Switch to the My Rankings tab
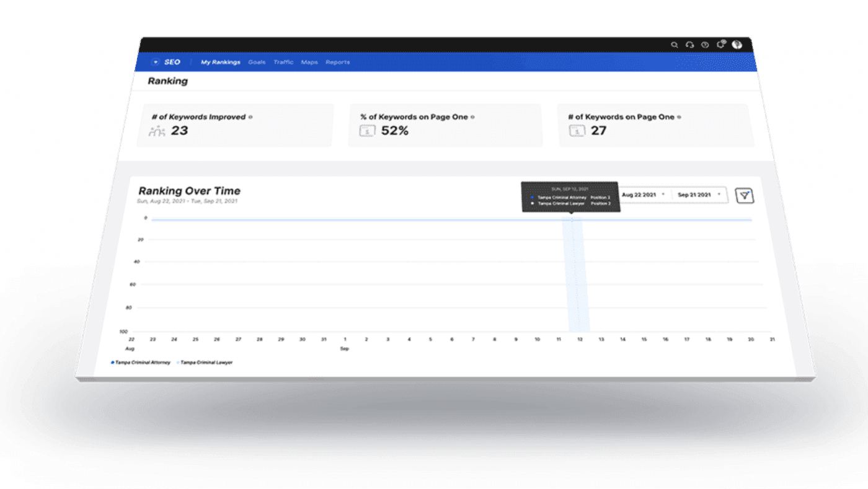Screen dimensions: 868x489 (221, 62)
